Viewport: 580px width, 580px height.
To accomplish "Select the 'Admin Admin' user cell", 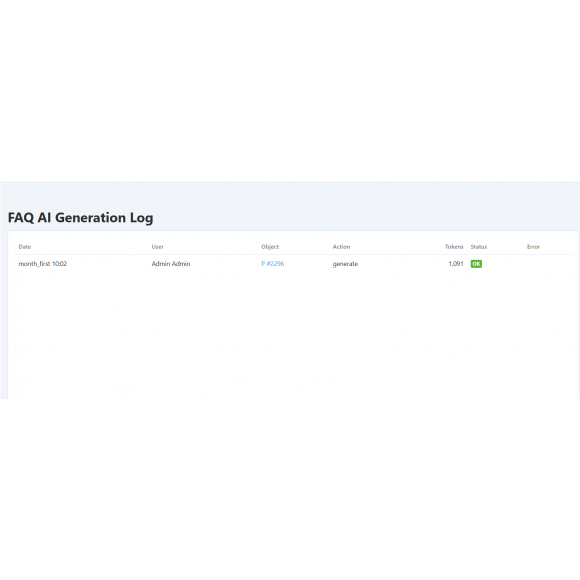I will (x=171, y=264).
